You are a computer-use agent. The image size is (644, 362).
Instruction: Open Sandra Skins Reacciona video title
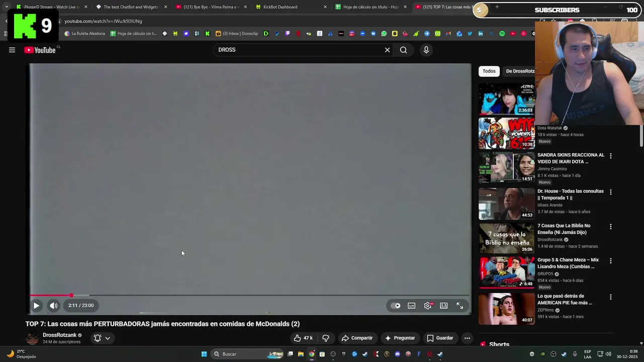[571, 158]
